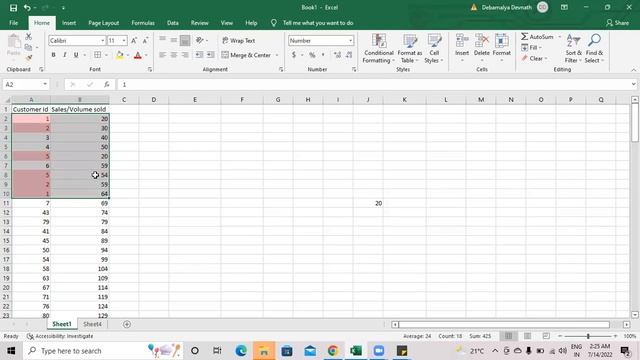Add a new sheet with the plus button
This screenshot has height=360, width=640.
pyautogui.click(x=127, y=324)
